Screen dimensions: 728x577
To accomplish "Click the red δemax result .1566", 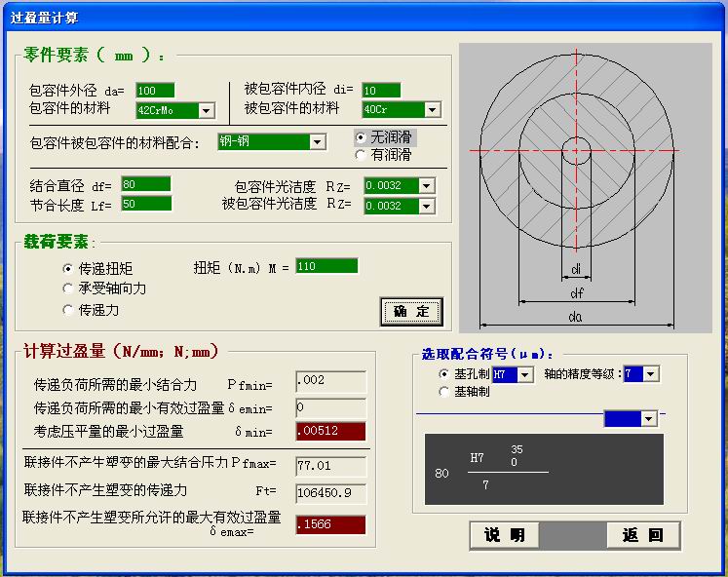I will [x=330, y=524].
